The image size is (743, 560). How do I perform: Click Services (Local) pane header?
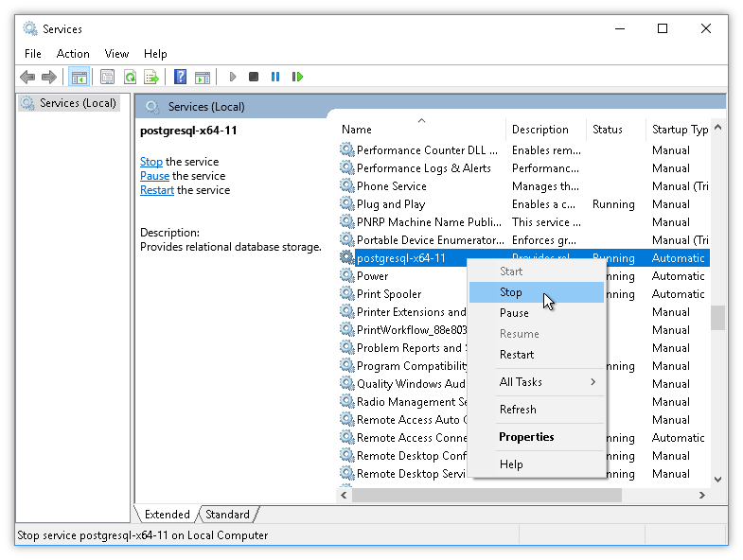[206, 107]
